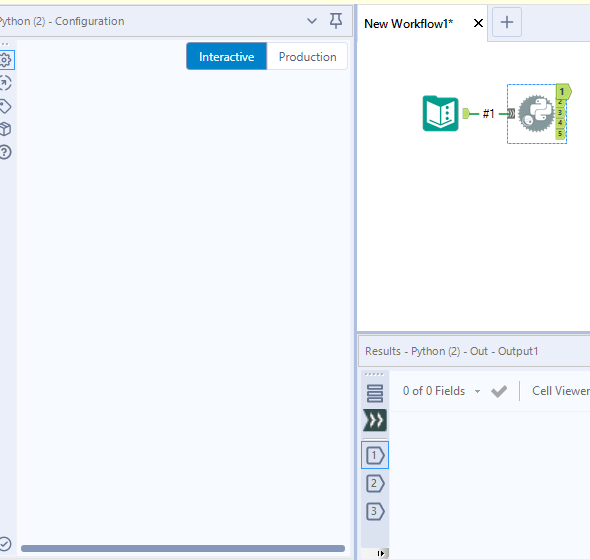Click output anchor 1 on the Python tool
Image resolution: width=590 pixels, height=560 pixels.
tap(563, 91)
